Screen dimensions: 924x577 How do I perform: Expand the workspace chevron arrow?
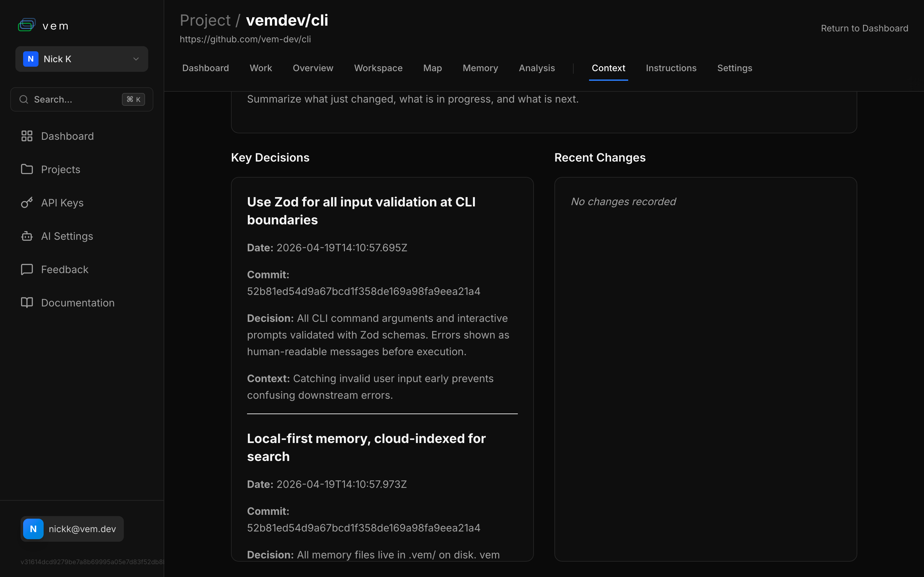pyautogui.click(x=136, y=59)
